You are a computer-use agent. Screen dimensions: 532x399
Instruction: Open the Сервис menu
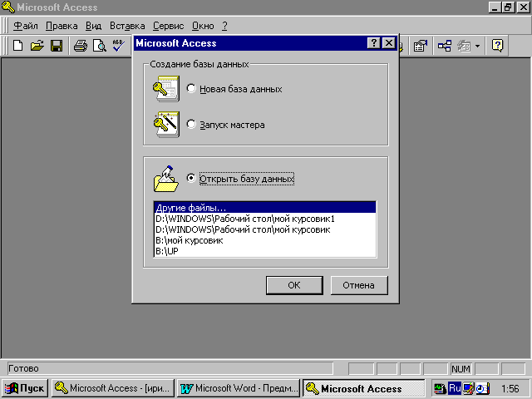tap(168, 26)
